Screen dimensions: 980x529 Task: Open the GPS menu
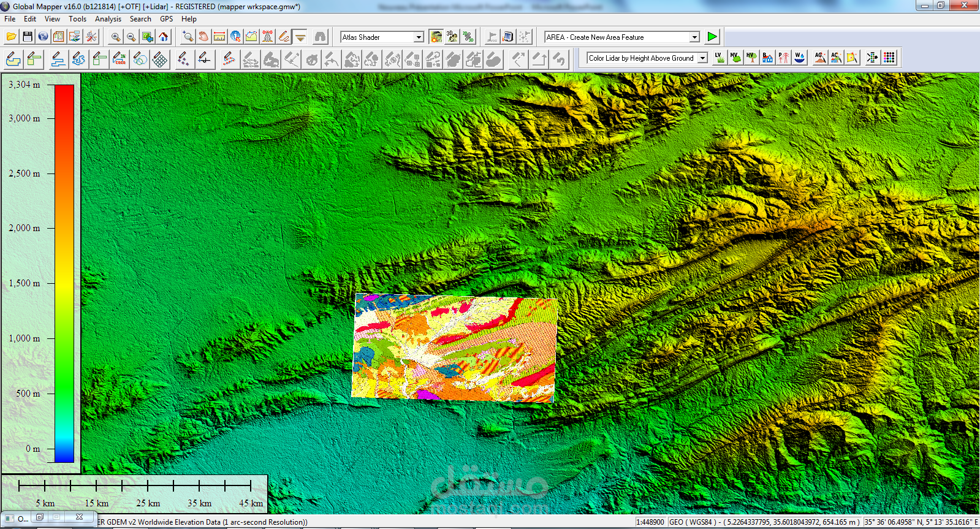click(x=167, y=19)
